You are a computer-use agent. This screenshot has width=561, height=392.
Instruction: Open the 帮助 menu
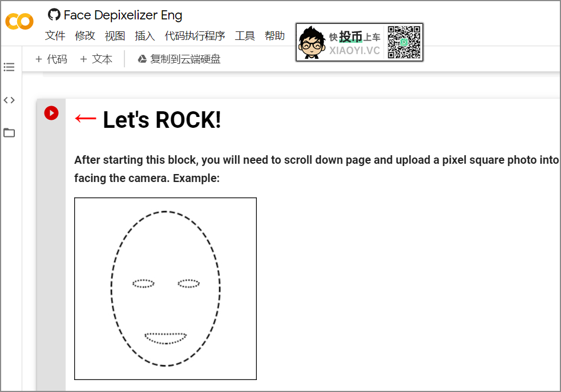[x=275, y=36]
